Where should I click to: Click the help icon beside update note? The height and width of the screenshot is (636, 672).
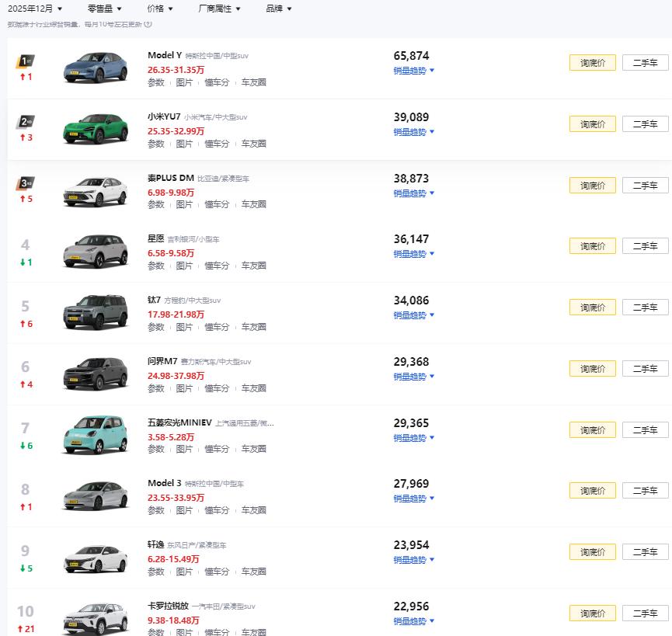(148, 24)
